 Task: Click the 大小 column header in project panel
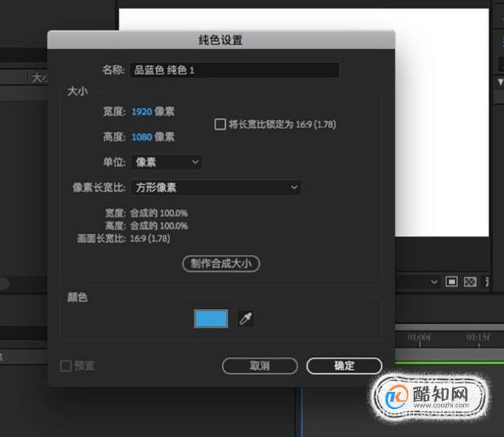pos(39,78)
